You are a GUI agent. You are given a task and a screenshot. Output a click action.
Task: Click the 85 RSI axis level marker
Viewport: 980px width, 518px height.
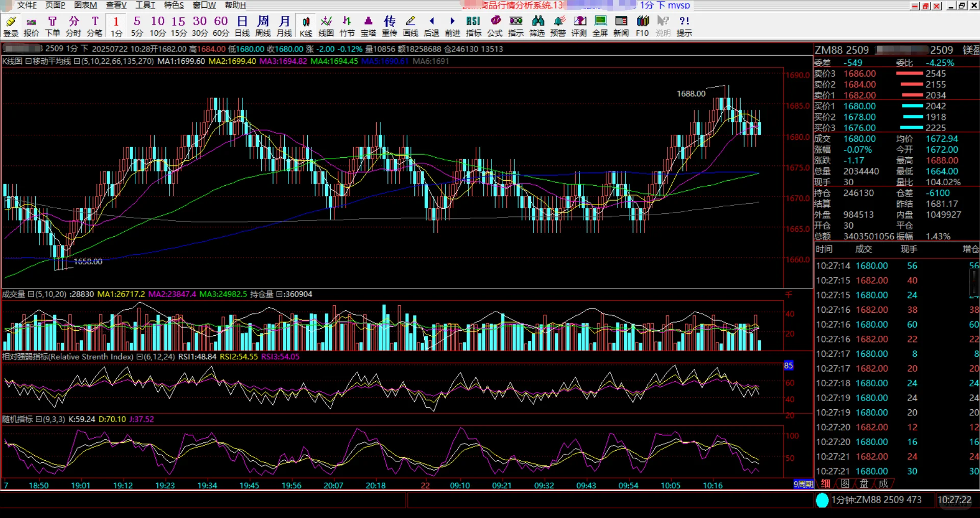pos(789,365)
